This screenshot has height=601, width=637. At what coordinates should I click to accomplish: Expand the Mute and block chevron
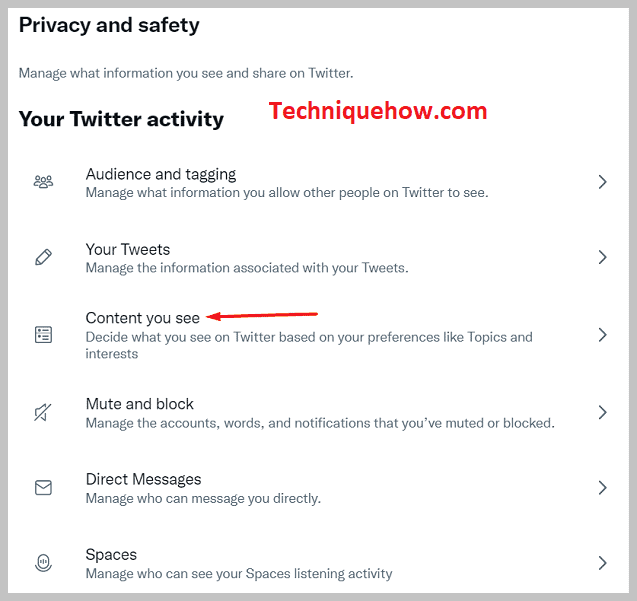602,412
